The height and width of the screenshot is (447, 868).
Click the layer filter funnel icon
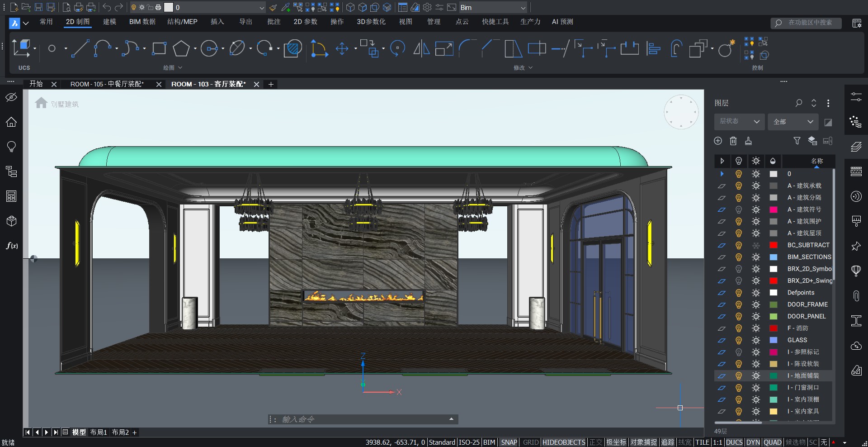[x=797, y=141]
